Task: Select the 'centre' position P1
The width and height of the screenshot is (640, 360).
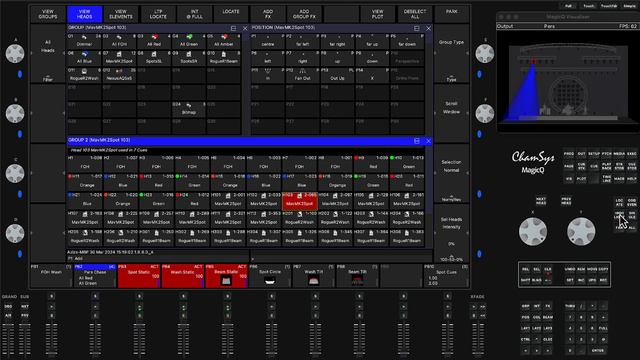Action: coord(268,40)
